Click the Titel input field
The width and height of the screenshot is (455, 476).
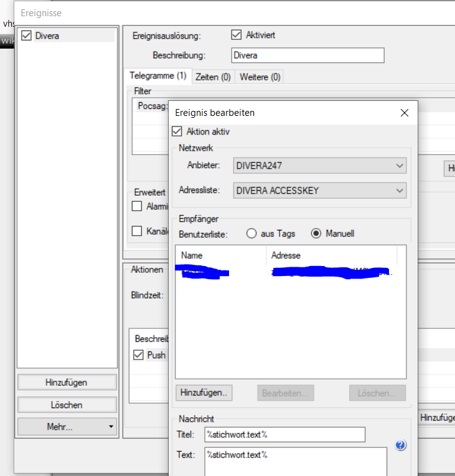(x=284, y=434)
